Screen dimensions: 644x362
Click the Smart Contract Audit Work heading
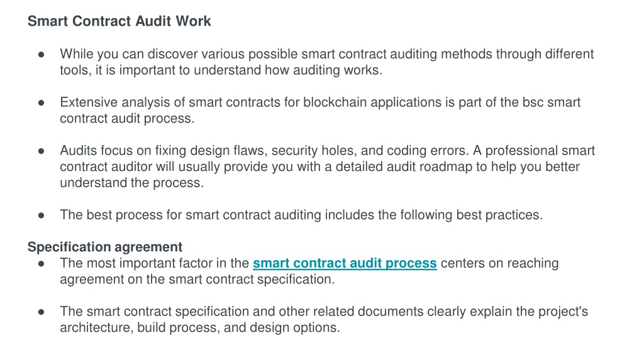(x=119, y=21)
